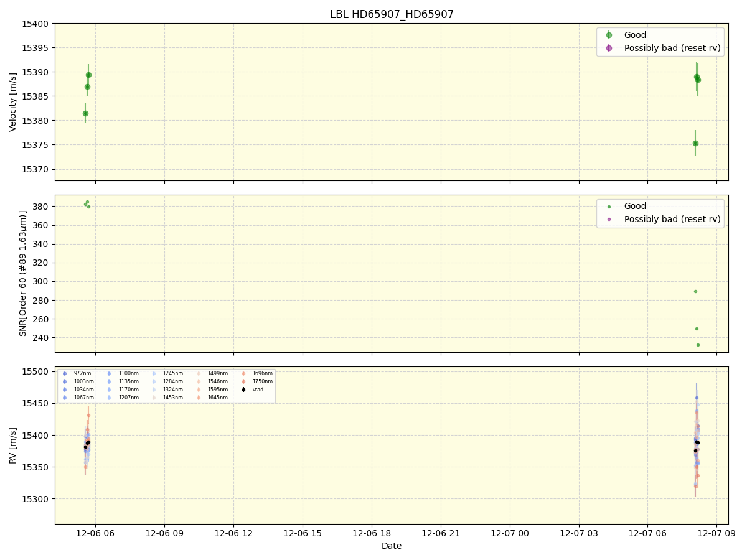Click the purple 'Possibly bad (reset rv)' marker in velocity legend
747x560 pixels.
pyautogui.click(x=609, y=48)
